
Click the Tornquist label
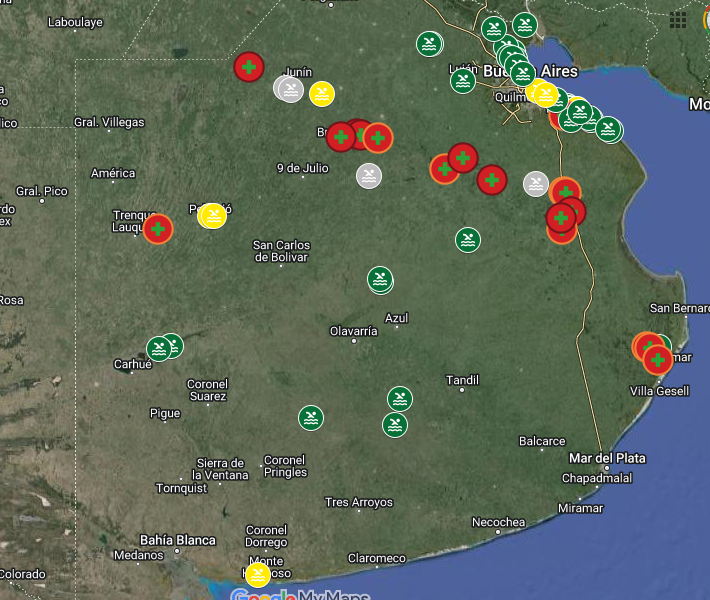coord(182,488)
